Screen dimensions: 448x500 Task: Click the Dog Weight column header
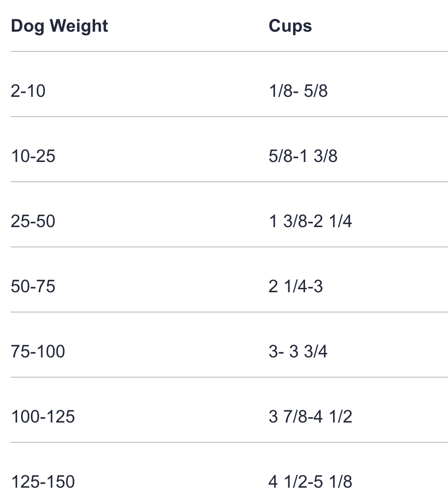(59, 26)
